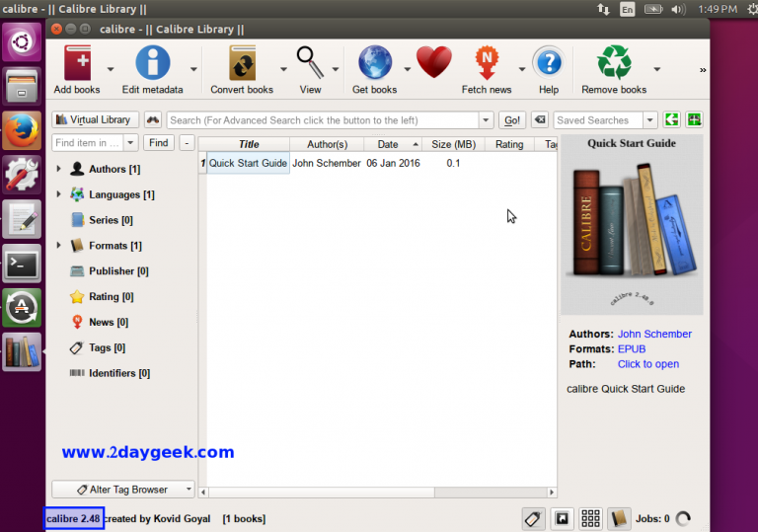
Task: Click in the main search field
Action: [323, 120]
